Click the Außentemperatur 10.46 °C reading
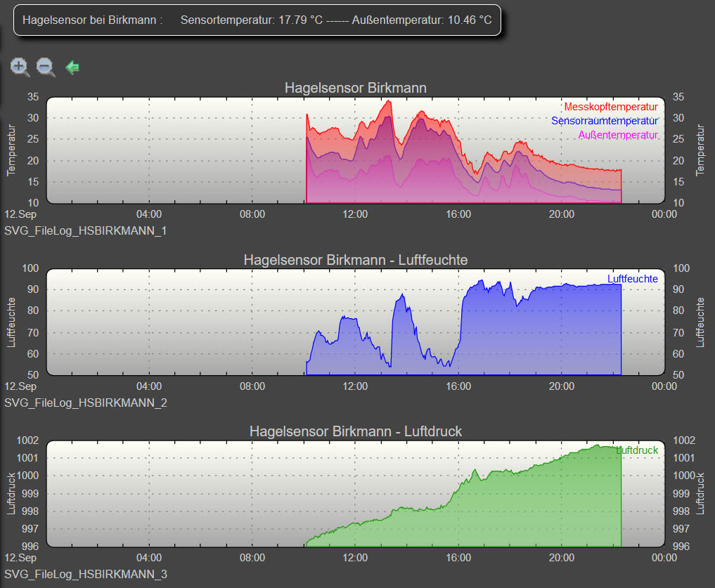This screenshot has height=588, width=715. tap(425, 20)
